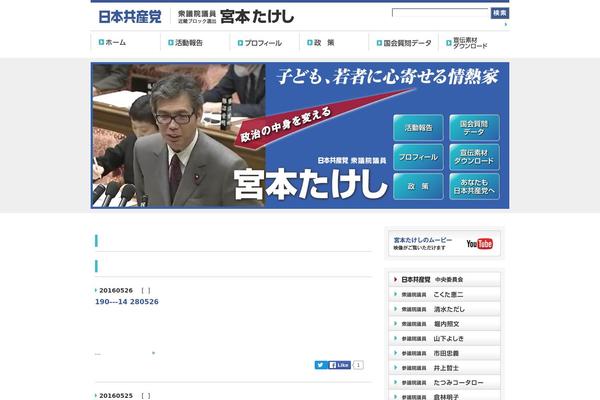This screenshot has width=600, height=400.
Task: Open 山下よしき sidebar link
Action: [444, 338]
